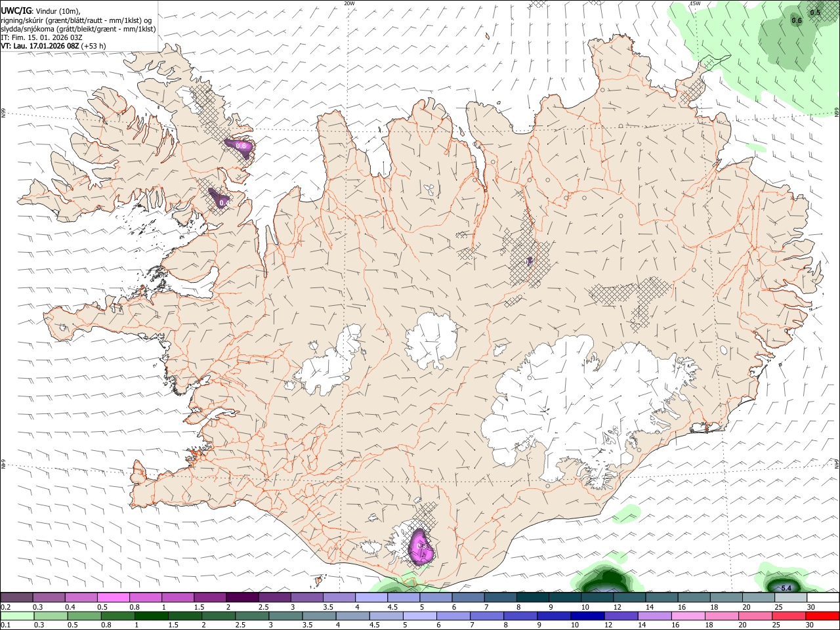Viewport: 840px width, 630px height.
Task: Click the 'VT: Lau. 17.01.2026 08Z' valid time
Action: click(x=40, y=46)
